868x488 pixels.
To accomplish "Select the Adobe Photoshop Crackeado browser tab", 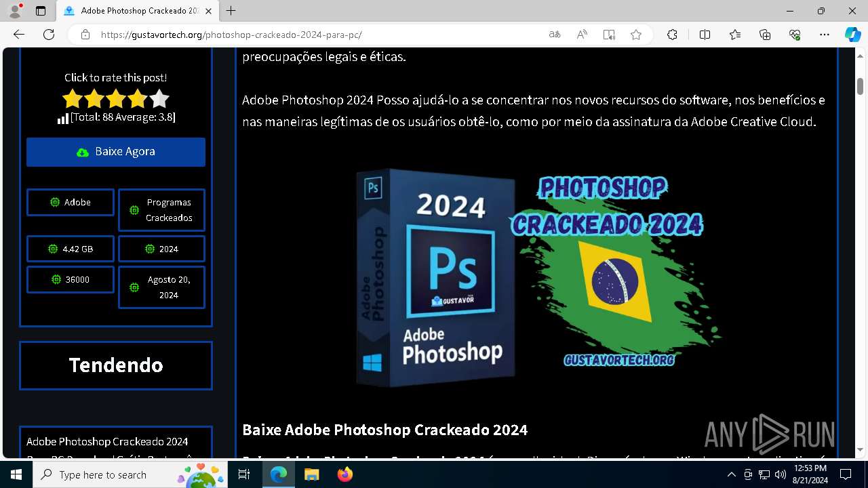I will [x=139, y=11].
